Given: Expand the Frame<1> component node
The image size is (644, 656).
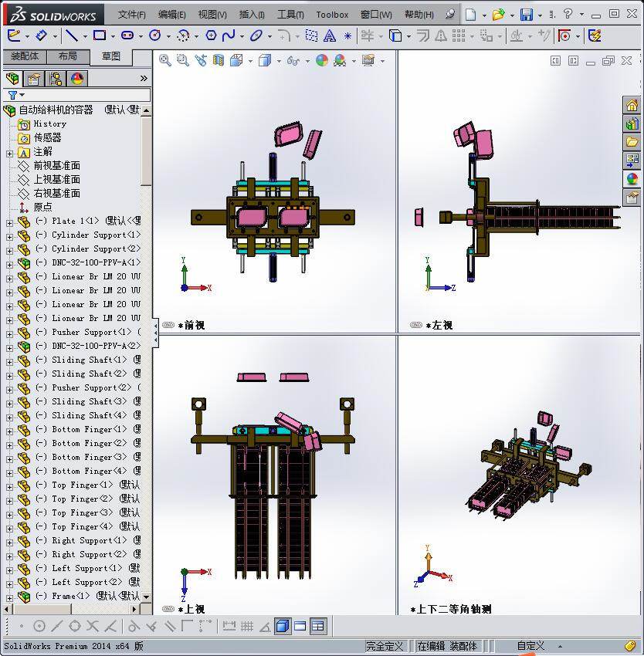Looking at the screenshot, I should (9, 598).
